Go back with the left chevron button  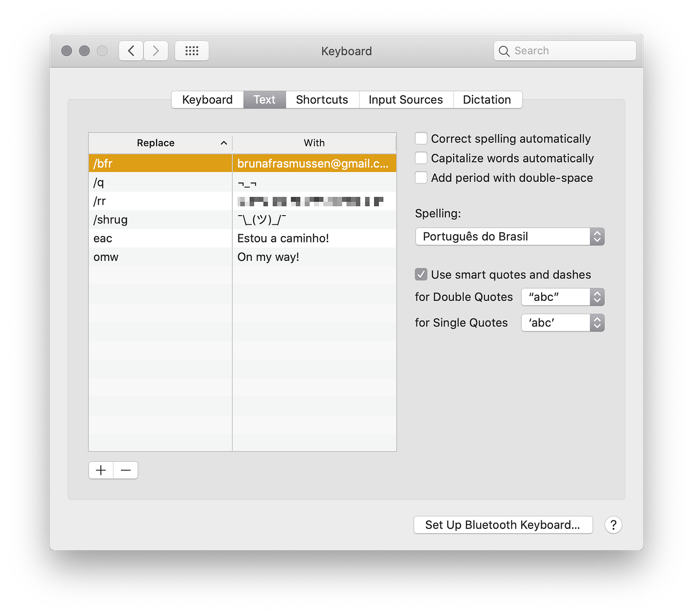pos(131,50)
